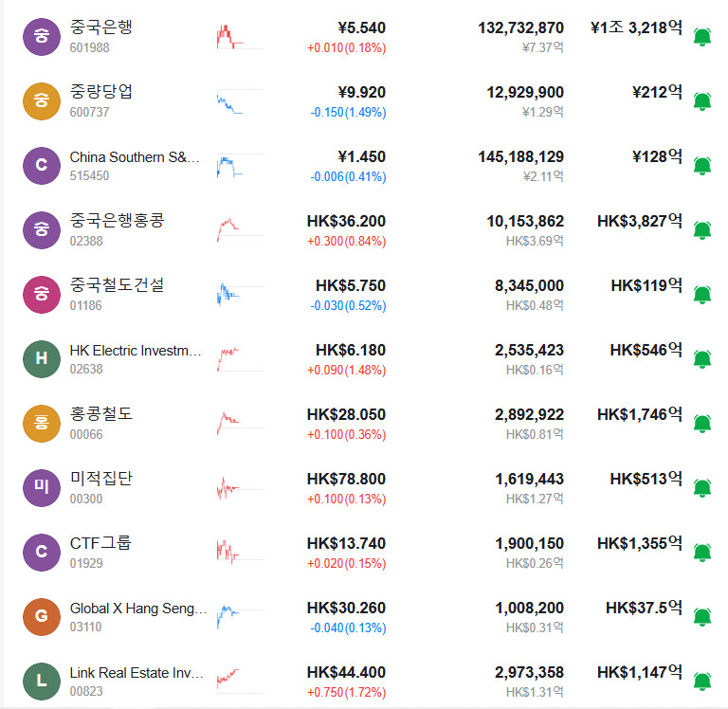Screen dimensions: 728x709
Task: Click the bell icon for 중국철도건설
Action: (x=701, y=295)
